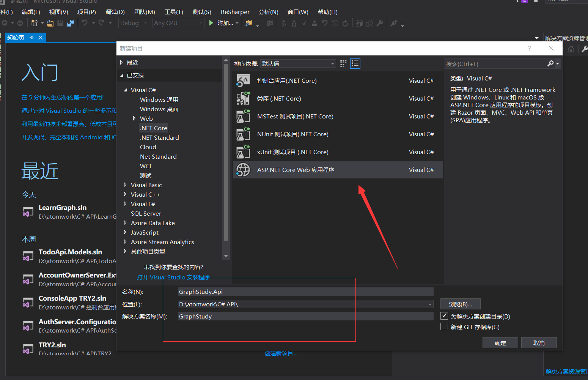588x380 pixels.
Task: Click the TodoApi.Models.sln solution icon
Action: 28,256
